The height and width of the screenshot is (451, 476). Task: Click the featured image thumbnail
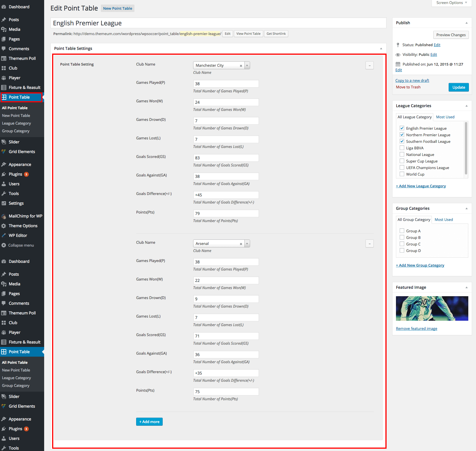432,308
